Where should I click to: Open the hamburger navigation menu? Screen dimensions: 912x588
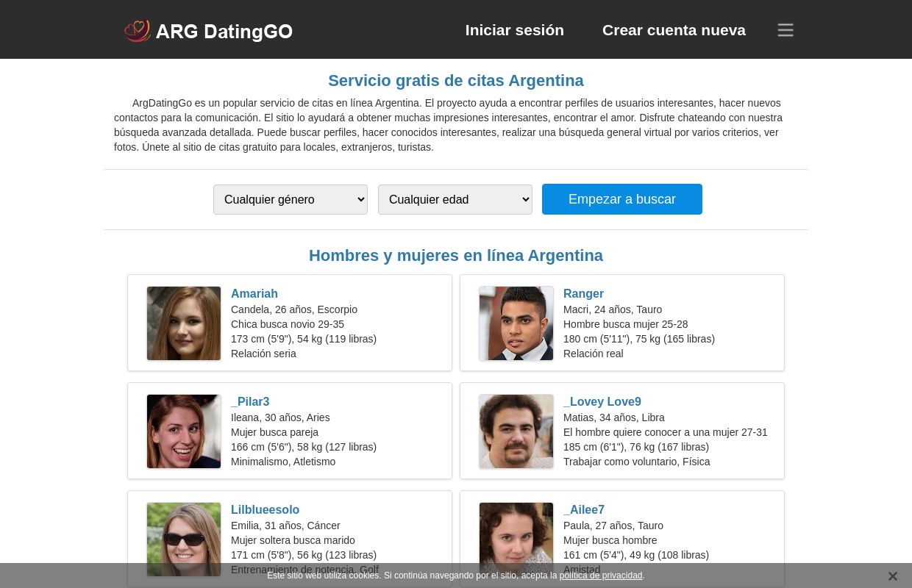[785, 29]
